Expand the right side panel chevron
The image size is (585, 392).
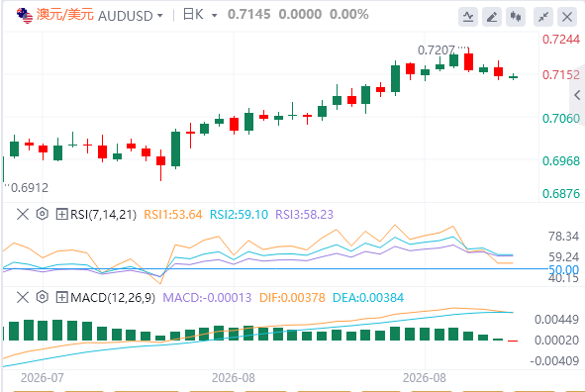[x=577, y=95]
